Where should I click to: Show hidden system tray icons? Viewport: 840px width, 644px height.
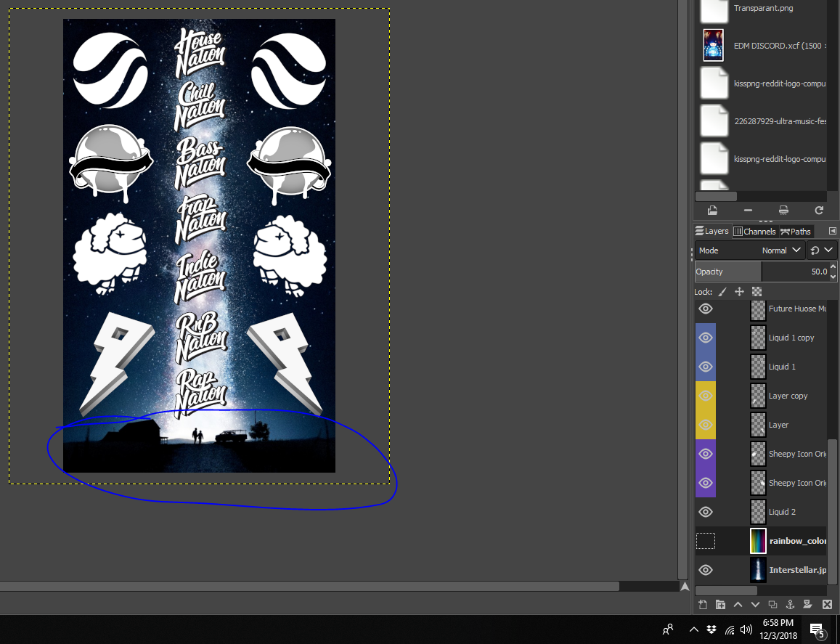pos(694,629)
